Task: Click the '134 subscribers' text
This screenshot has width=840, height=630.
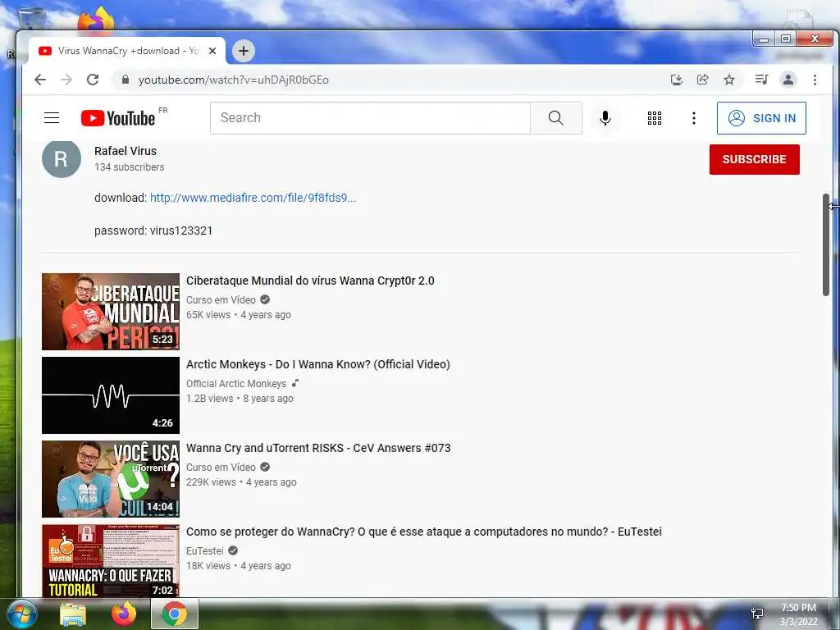Action: click(x=129, y=167)
